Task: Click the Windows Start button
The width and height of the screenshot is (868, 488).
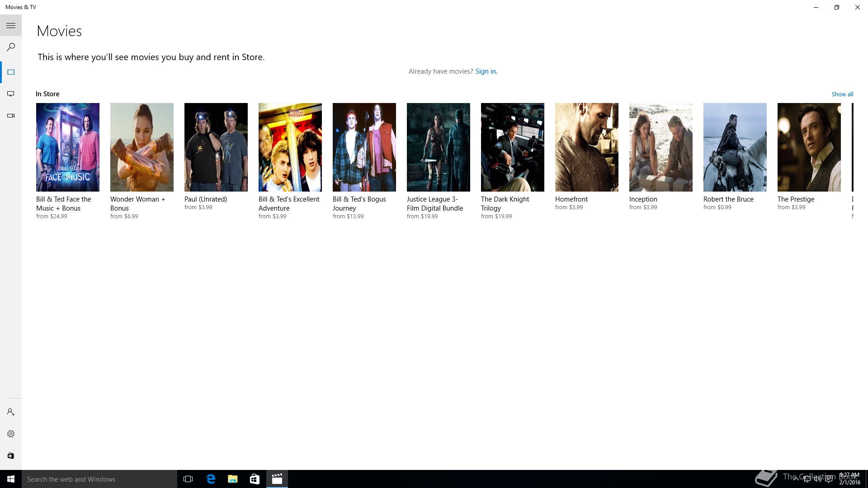Action: point(11,479)
